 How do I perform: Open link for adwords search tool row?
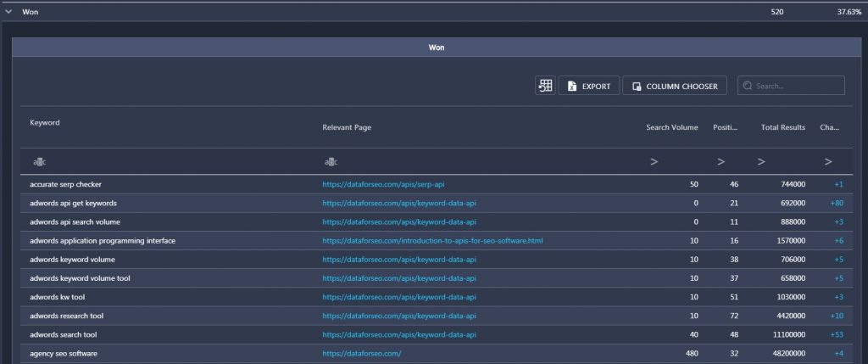pos(399,335)
